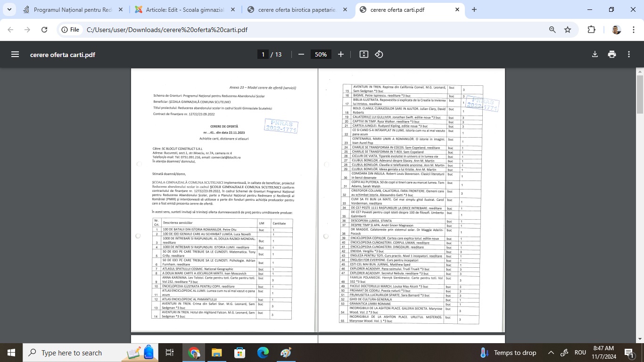Print the PDF document
The image size is (644, 362).
click(x=612, y=54)
